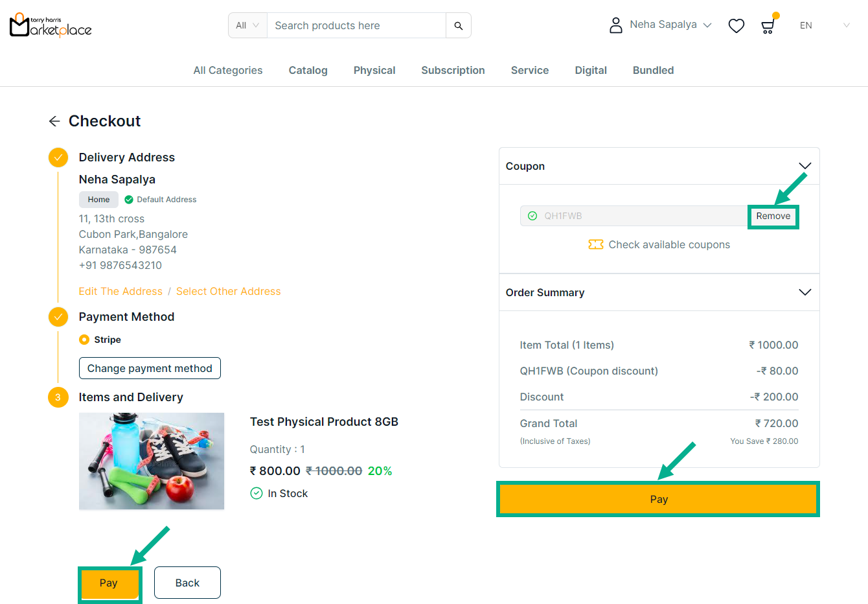Click the Delivery Address step checkmark
Viewport: 868px width, 604px height.
[58, 157]
